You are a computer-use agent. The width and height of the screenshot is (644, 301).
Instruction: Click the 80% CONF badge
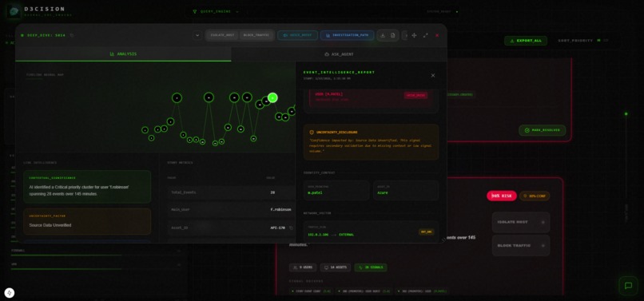pos(535,196)
